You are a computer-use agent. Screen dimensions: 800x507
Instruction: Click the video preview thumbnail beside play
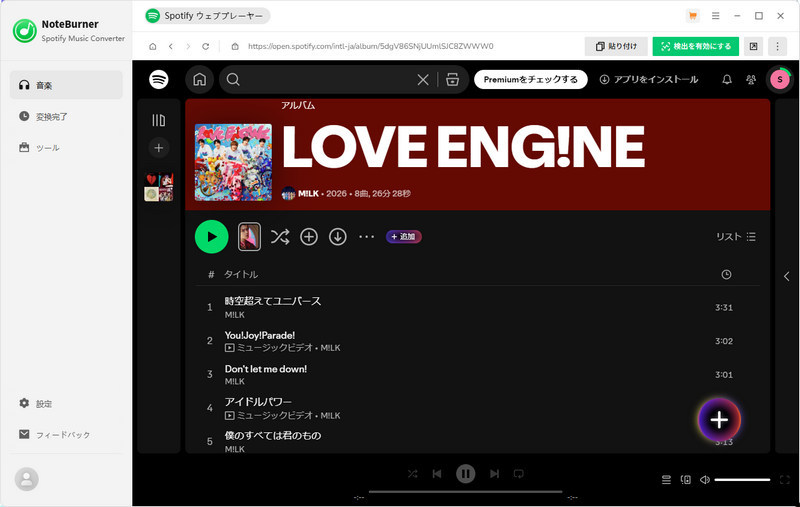(x=249, y=237)
